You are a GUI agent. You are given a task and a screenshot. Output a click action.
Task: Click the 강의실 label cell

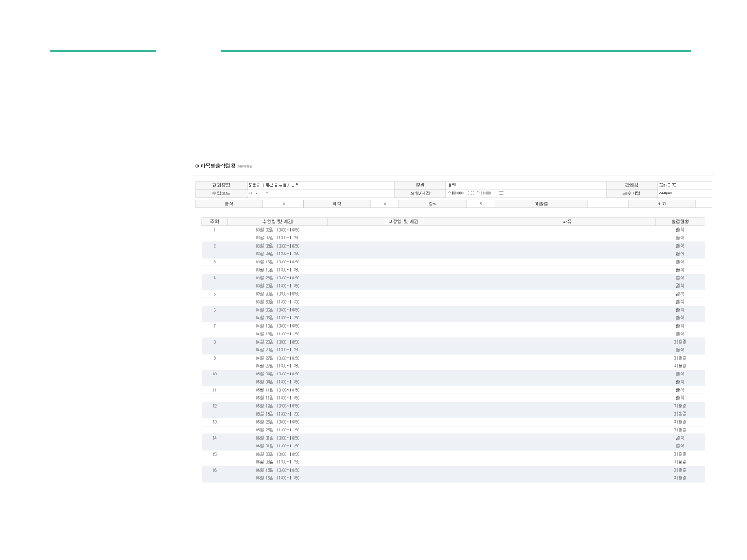631,185
